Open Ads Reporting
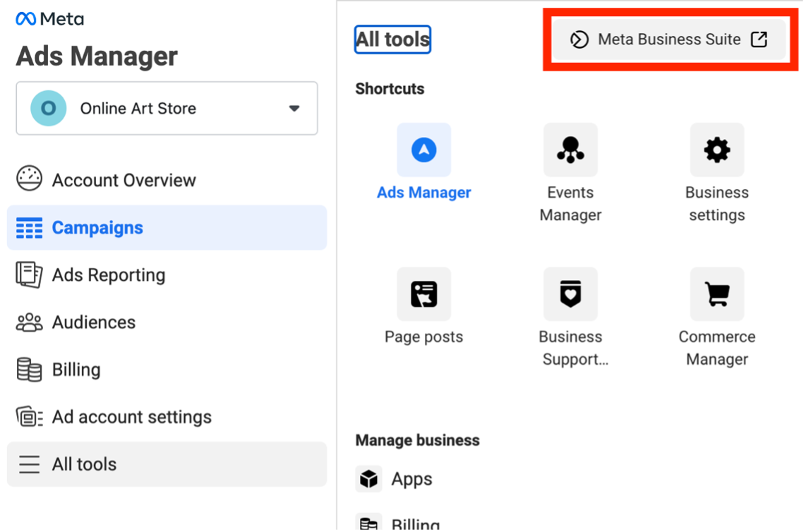Viewport: 806px width, 532px height. click(108, 275)
